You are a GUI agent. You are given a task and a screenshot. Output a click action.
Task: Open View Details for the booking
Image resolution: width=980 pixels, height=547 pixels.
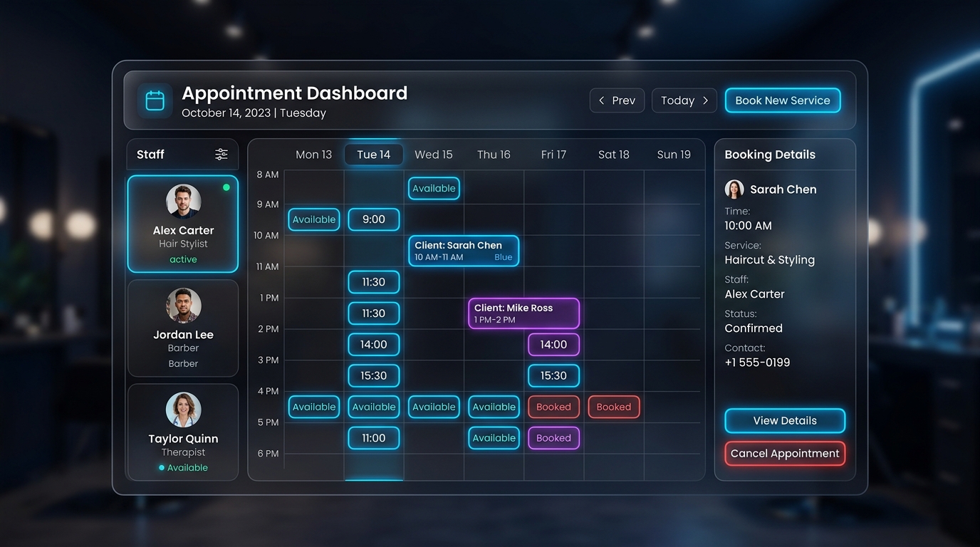[785, 421]
